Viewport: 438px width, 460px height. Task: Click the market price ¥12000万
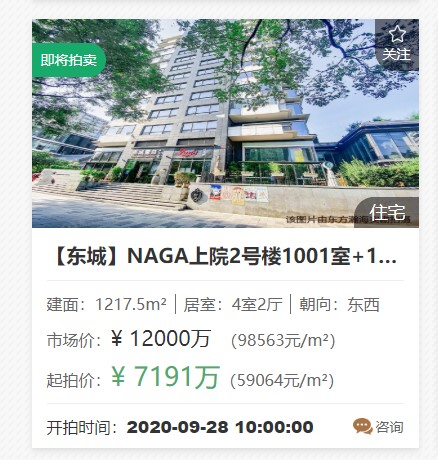coord(161,339)
